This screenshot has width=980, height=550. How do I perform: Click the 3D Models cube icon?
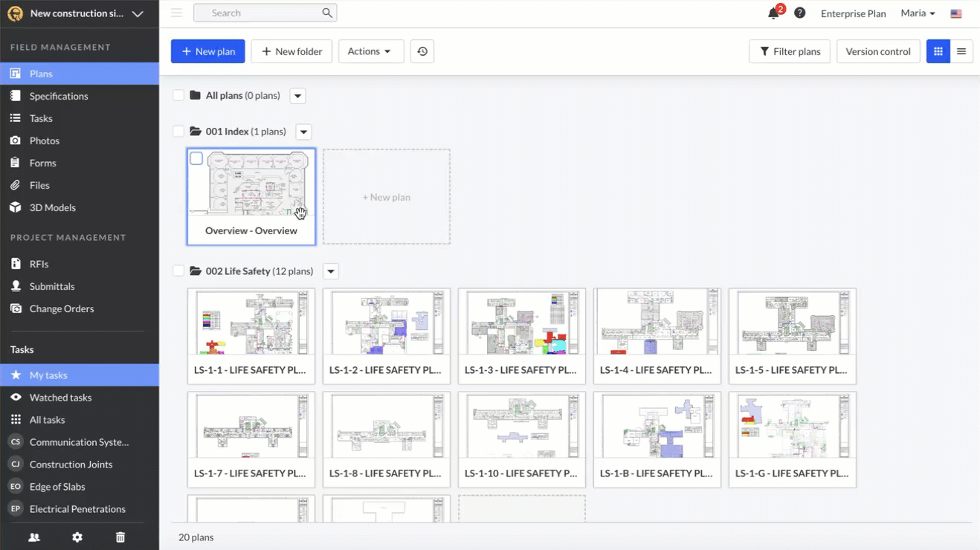15,207
